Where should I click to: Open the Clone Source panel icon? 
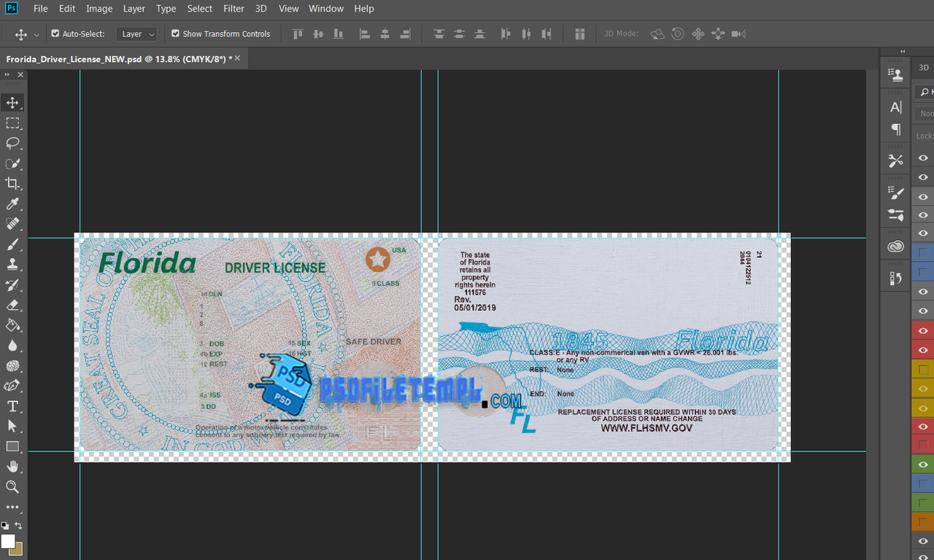tap(896, 74)
